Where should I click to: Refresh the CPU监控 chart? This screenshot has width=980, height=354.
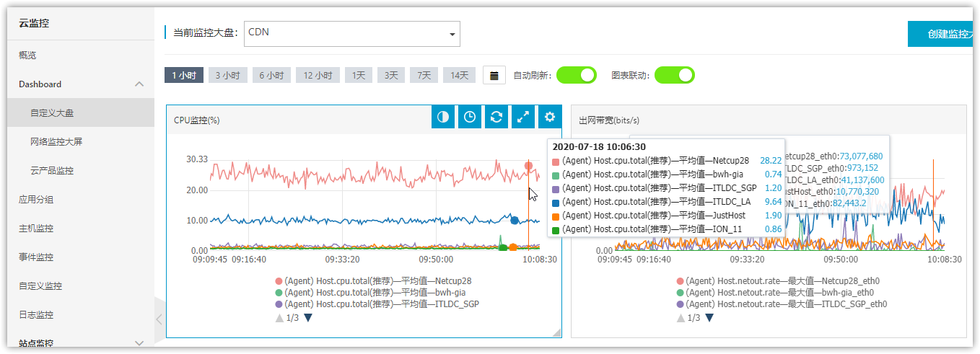click(x=496, y=117)
